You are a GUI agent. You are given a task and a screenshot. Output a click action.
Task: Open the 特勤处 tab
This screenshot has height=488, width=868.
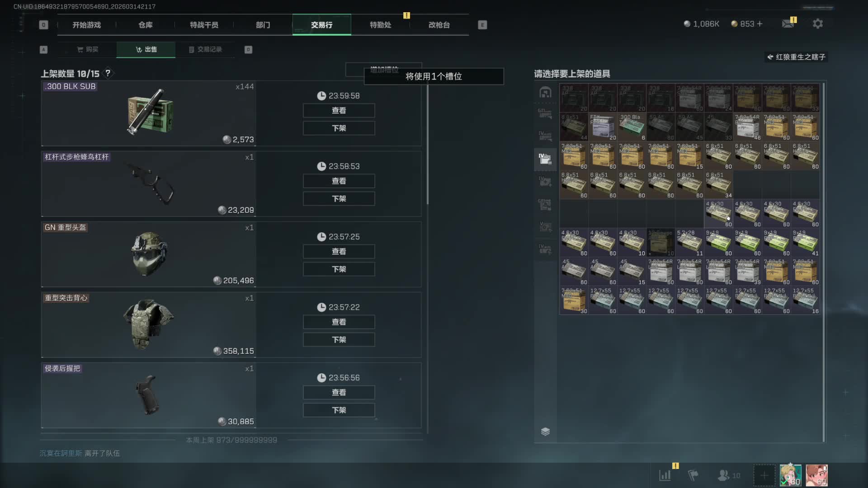(x=380, y=25)
